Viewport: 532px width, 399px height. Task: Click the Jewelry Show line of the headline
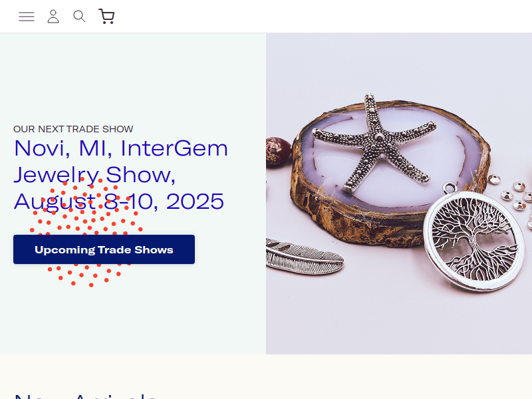(94, 175)
